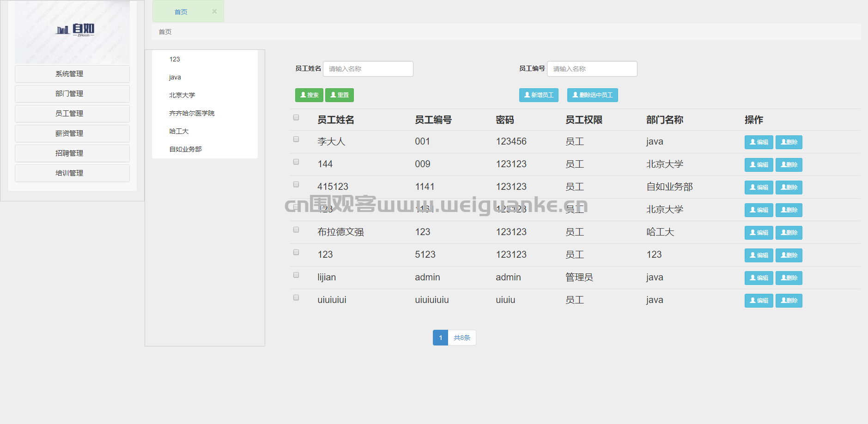Click the 自如业务部 department cell in table
This screenshot has height=424, width=868.
669,187
